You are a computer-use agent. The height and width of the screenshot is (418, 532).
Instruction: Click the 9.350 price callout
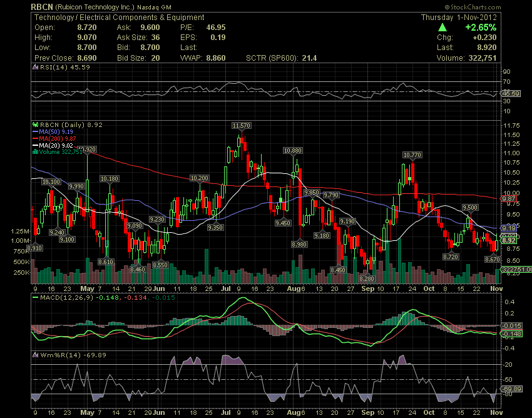(215, 227)
